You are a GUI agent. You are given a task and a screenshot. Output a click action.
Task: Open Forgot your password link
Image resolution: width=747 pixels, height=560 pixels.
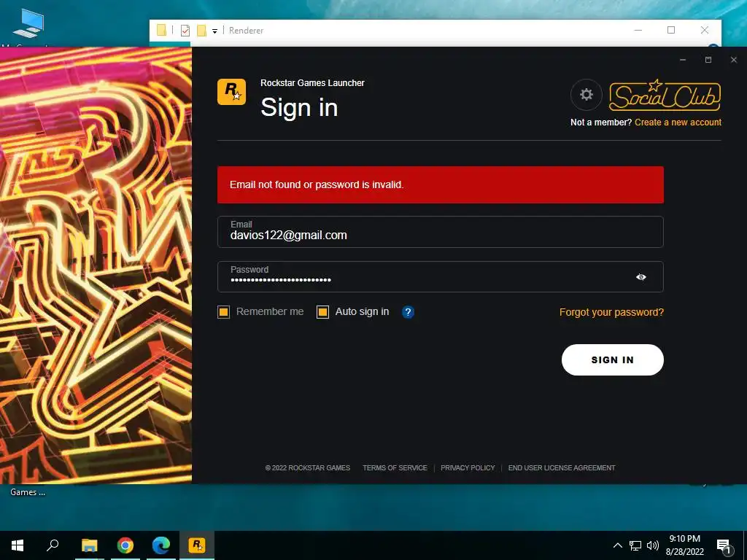point(611,312)
